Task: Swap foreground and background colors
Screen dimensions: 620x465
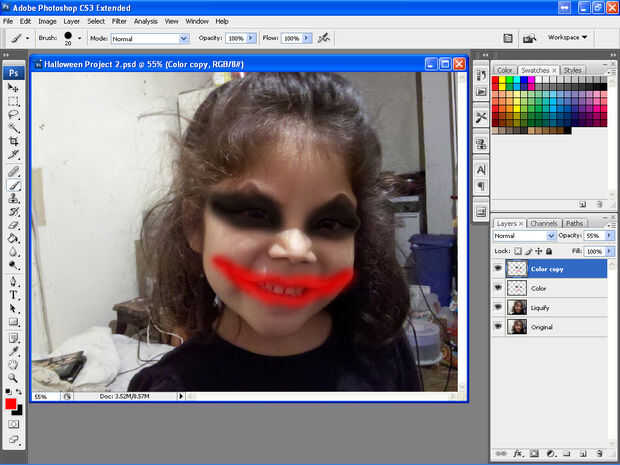Action: [x=19, y=392]
